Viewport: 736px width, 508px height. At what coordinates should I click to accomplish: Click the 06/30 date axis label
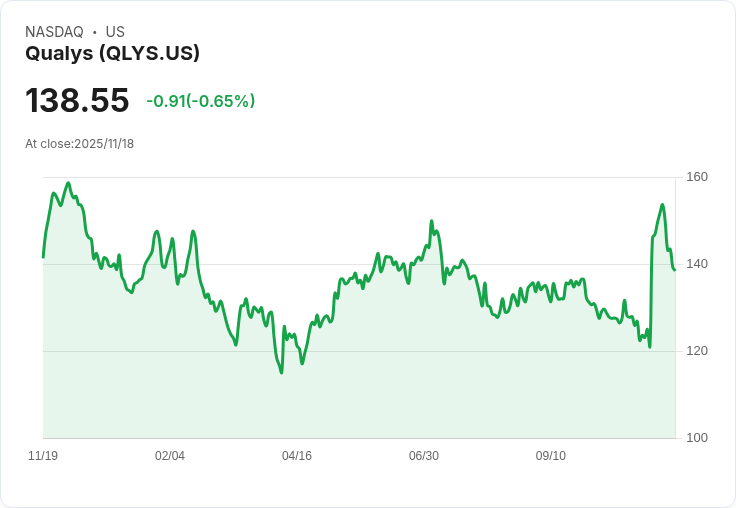click(424, 456)
